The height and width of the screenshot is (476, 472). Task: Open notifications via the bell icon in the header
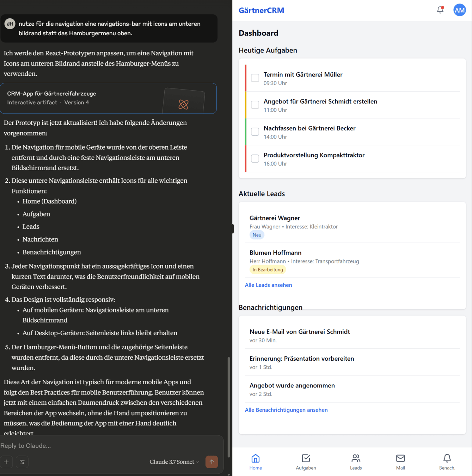pyautogui.click(x=440, y=10)
